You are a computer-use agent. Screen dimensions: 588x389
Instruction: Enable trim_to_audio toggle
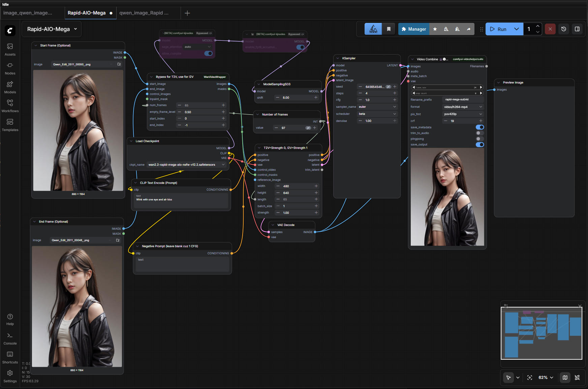point(479,133)
